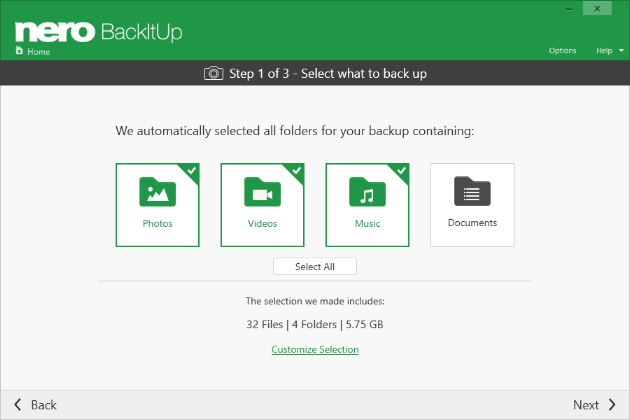The image size is (630, 420).
Task: Select the Documents folder tile
Action: click(472, 205)
